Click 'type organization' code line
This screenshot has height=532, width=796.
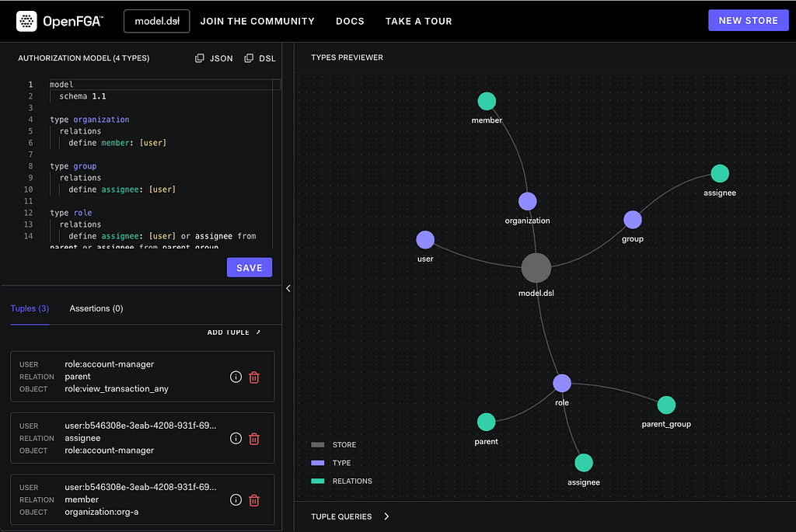click(x=89, y=120)
